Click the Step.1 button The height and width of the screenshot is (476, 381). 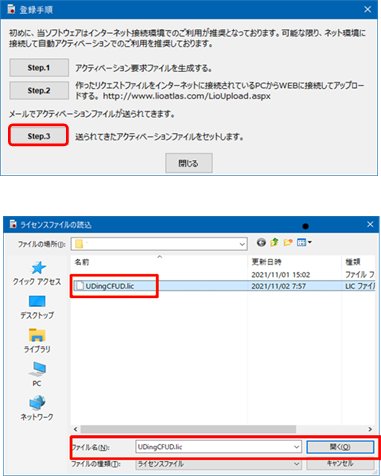(39, 68)
